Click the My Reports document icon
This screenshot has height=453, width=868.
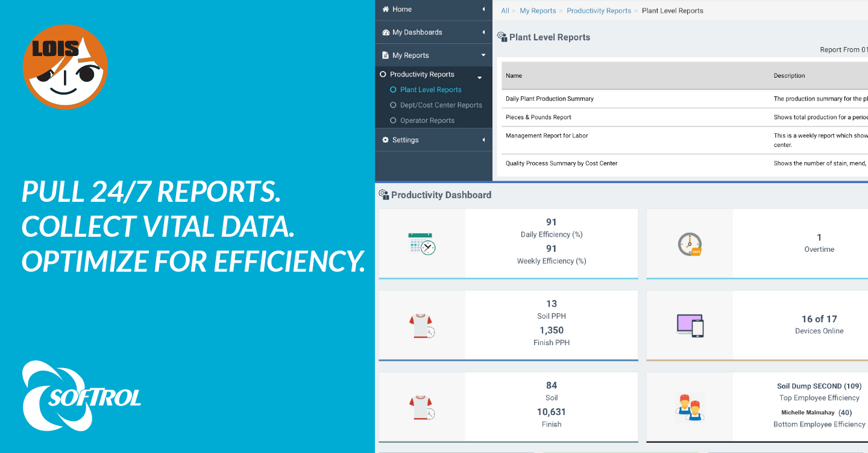(386, 55)
